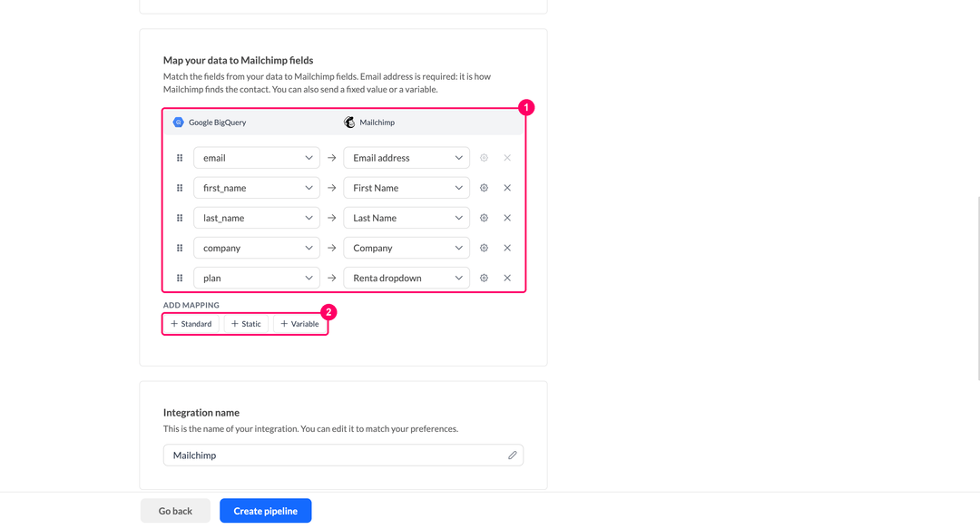Open the Renta dropdown destination dropdown
Screen dimensions: 980x529
[x=407, y=278]
